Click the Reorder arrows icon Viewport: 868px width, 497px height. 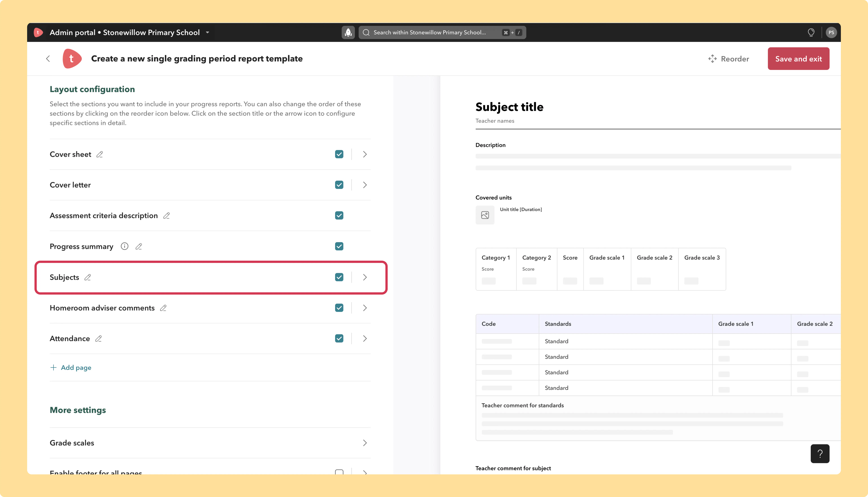(x=712, y=59)
